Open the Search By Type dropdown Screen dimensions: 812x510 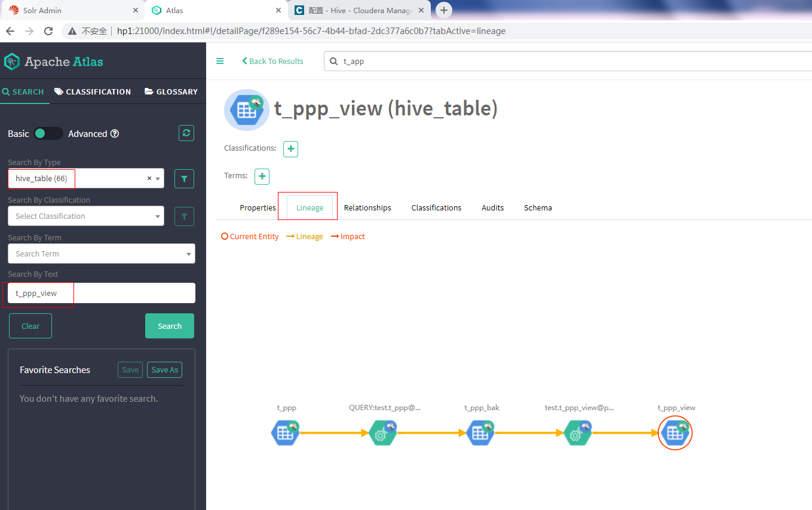(x=86, y=179)
